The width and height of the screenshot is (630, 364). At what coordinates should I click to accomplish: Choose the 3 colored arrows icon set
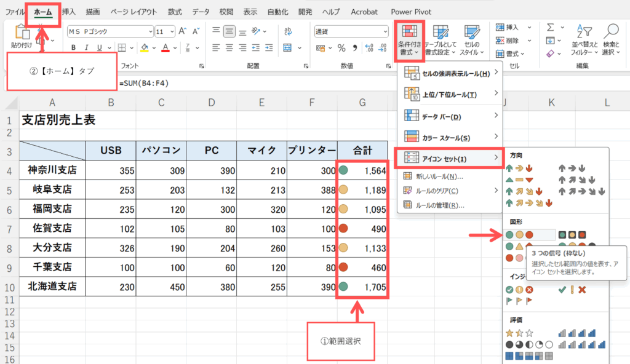[x=519, y=167]
